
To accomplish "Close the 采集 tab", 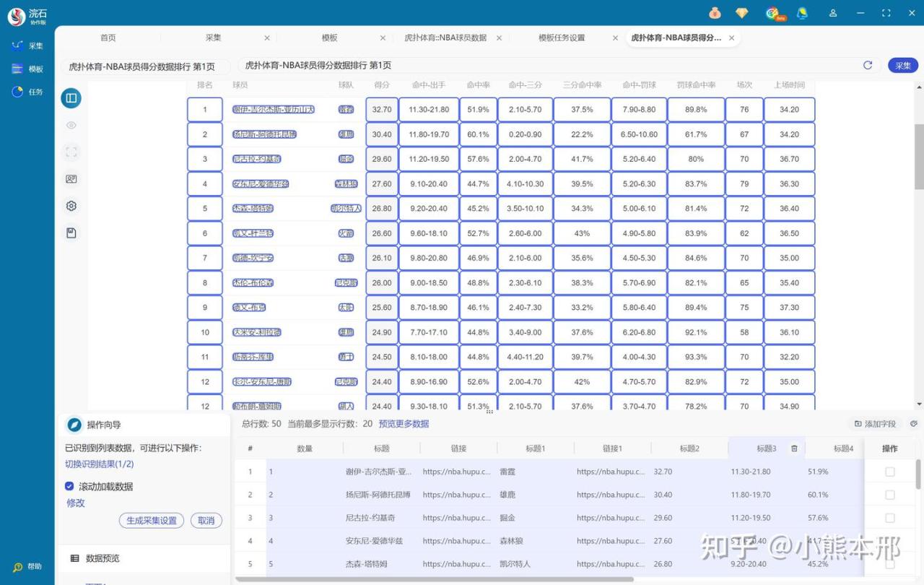I will pyautogui.click(x=267, y=38).
